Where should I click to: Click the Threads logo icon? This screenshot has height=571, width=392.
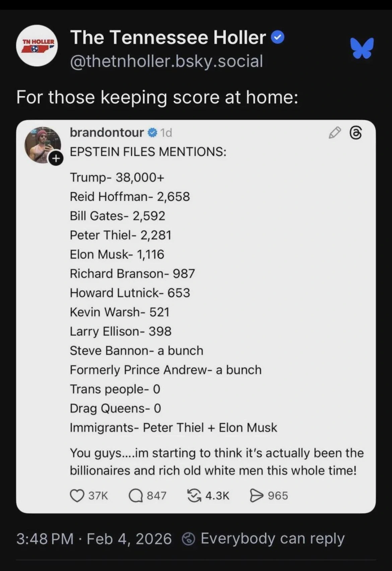click(x=356, y=133)
